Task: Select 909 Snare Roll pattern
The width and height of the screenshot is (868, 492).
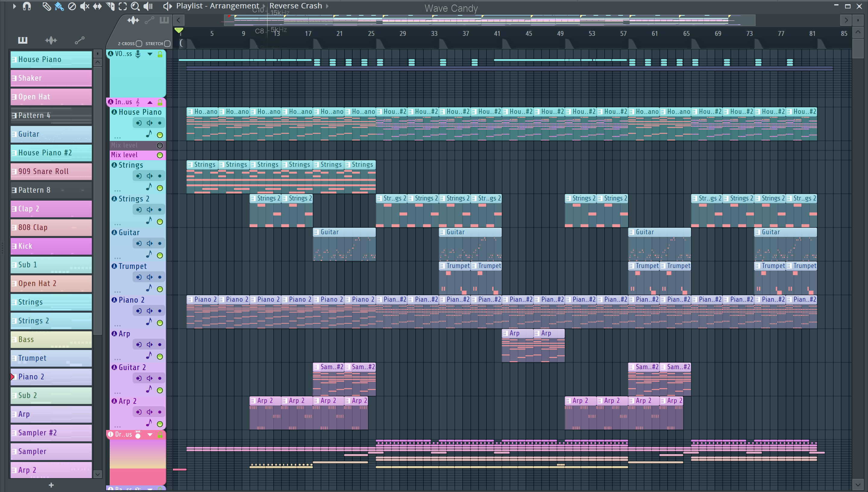Action: [x=51, y=171]
